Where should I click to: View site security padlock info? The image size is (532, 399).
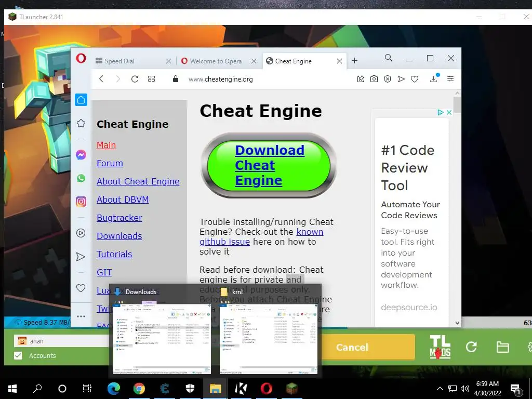176,79
